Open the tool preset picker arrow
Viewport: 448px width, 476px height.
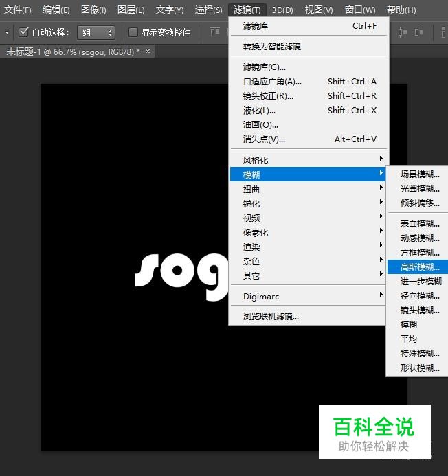click(7, 32)
